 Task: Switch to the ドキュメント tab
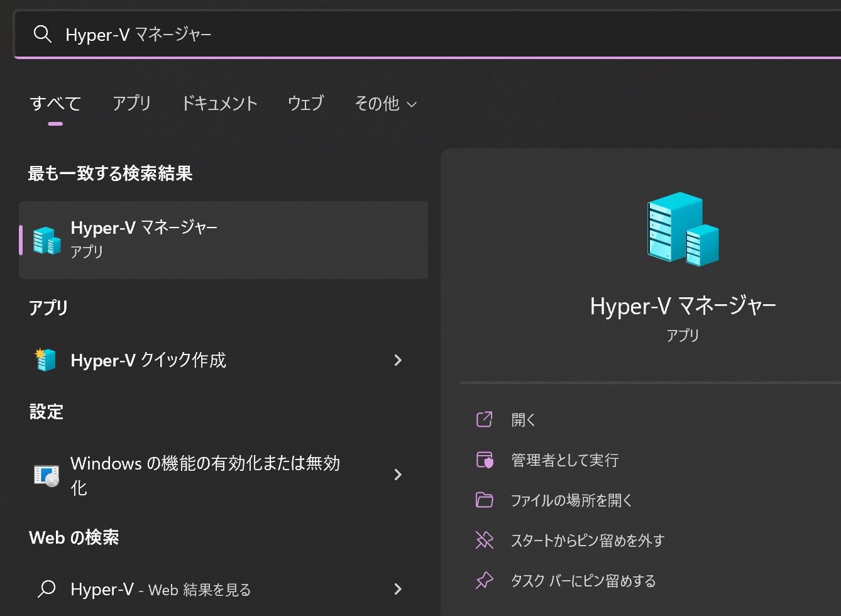(219, 103)
